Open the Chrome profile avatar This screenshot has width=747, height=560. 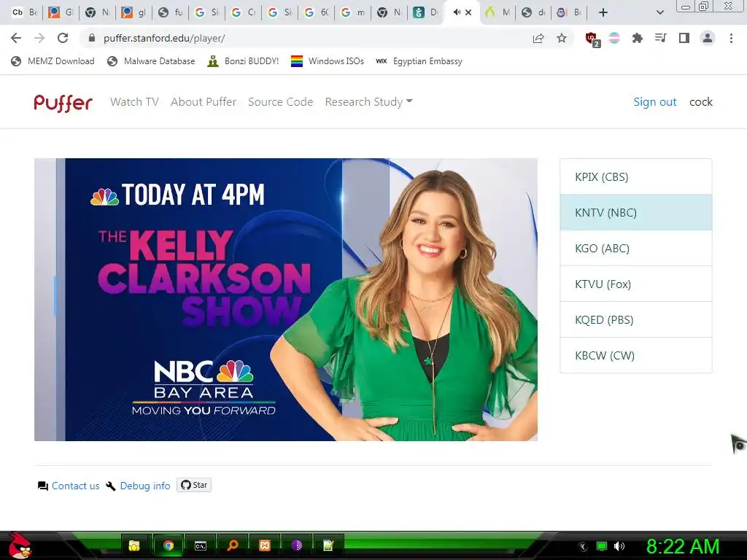tap(708, 38)
